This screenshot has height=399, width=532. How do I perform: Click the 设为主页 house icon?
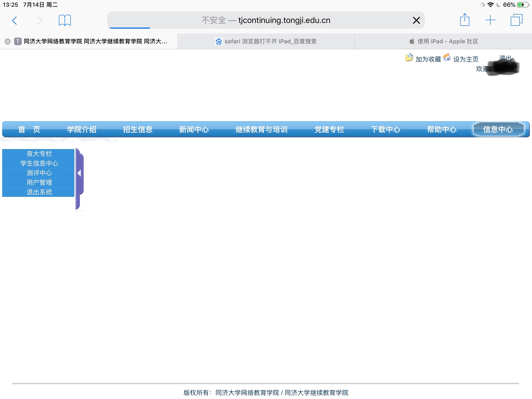[x=447, y=57]
